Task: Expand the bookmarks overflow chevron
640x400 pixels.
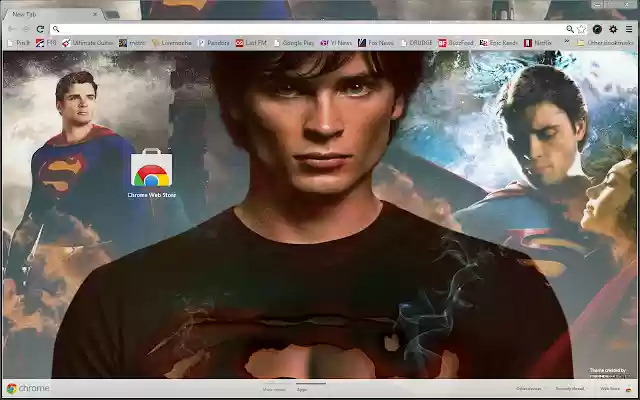Action: [567, 42]
